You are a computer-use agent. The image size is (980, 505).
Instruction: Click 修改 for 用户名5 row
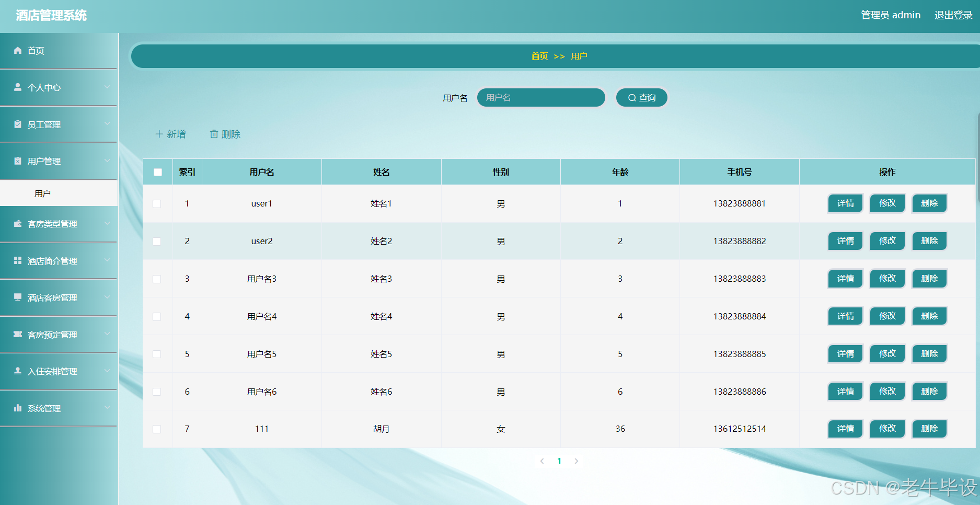point(887,354)
